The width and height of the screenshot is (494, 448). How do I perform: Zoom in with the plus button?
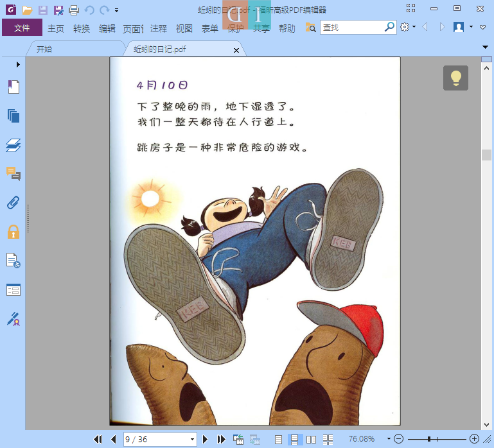[475, 439]
